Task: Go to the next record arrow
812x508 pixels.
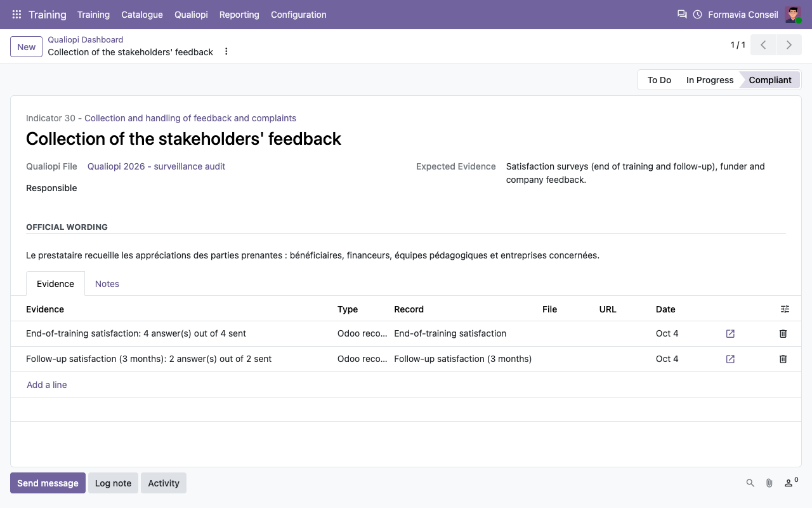Action: click(789, 45)
